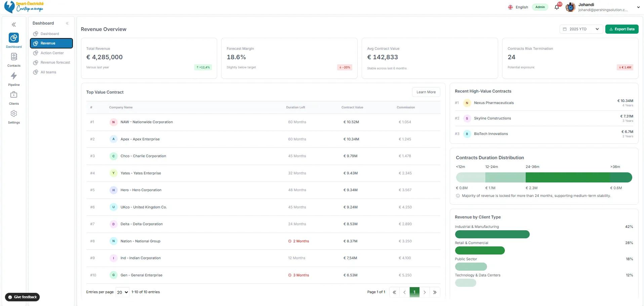Click Gen company avatar icon
The height and width of the screenshot is (306, 644).
113,275
